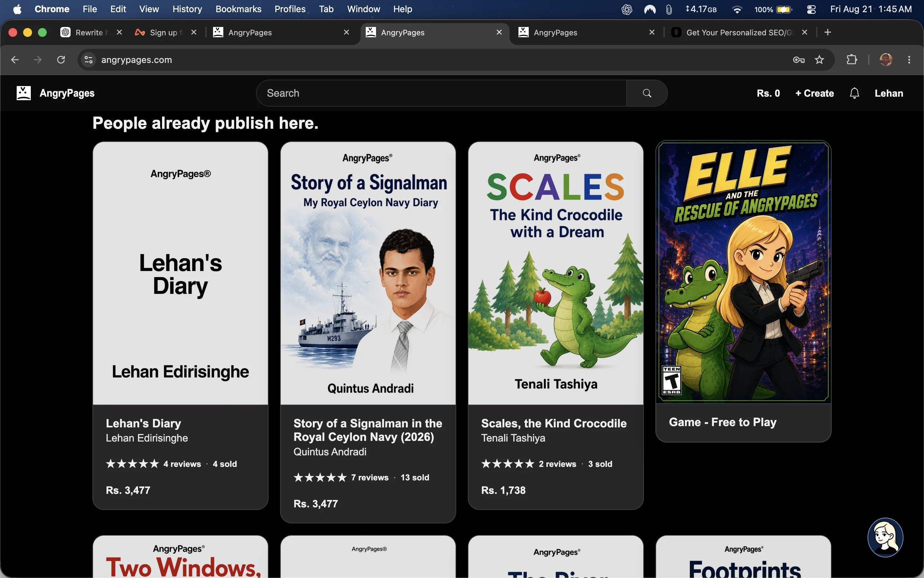The height and width of the screenshot is (578, 924).
Task: Open the chat assistant avatar
Action: click(x=885, y=538)
